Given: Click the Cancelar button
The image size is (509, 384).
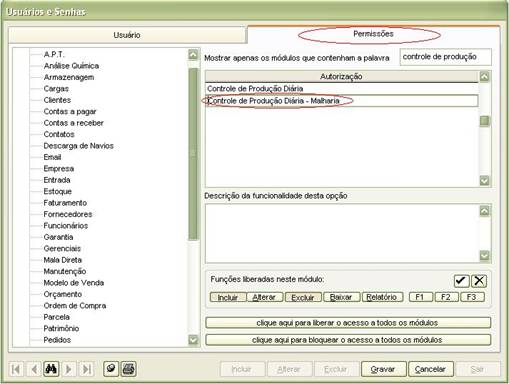Looking at the screenshot, I should point(431,369).
